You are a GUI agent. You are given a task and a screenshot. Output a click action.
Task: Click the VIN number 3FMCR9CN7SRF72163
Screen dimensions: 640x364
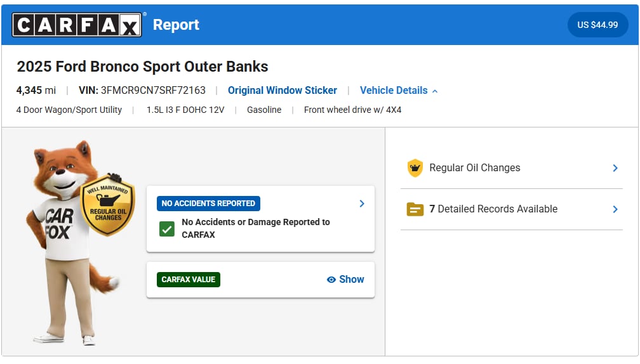[x=153, y=90]
